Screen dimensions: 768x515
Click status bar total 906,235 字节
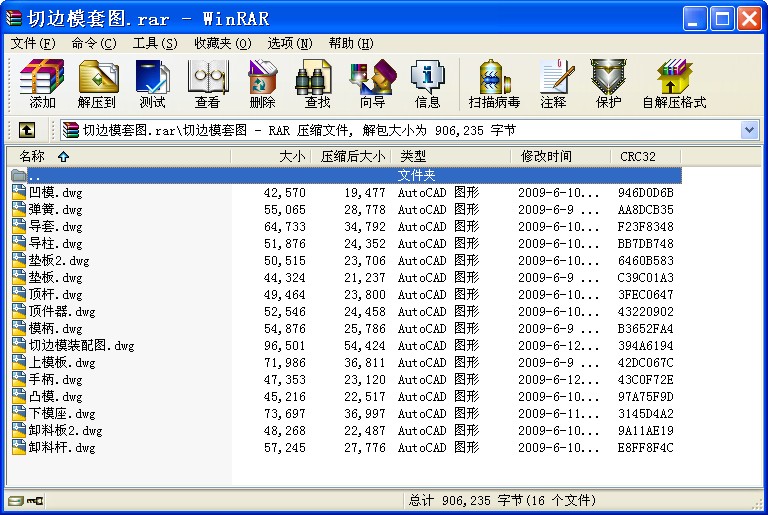pyautogui.click(x=502, y=500)
